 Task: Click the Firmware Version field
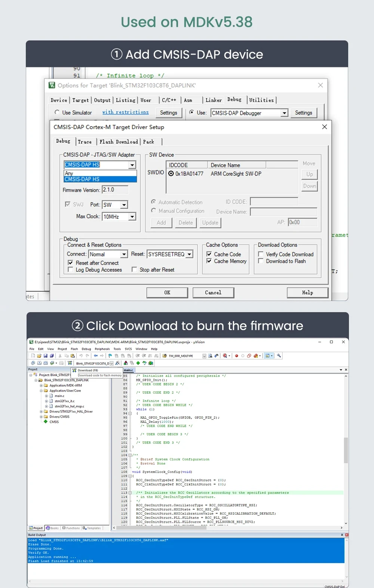[115, 190]
